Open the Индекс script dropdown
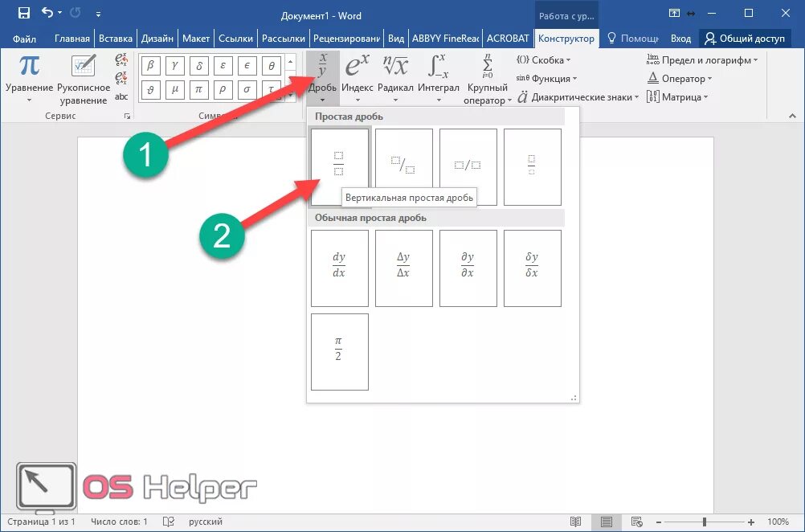 tap(357, 78)
